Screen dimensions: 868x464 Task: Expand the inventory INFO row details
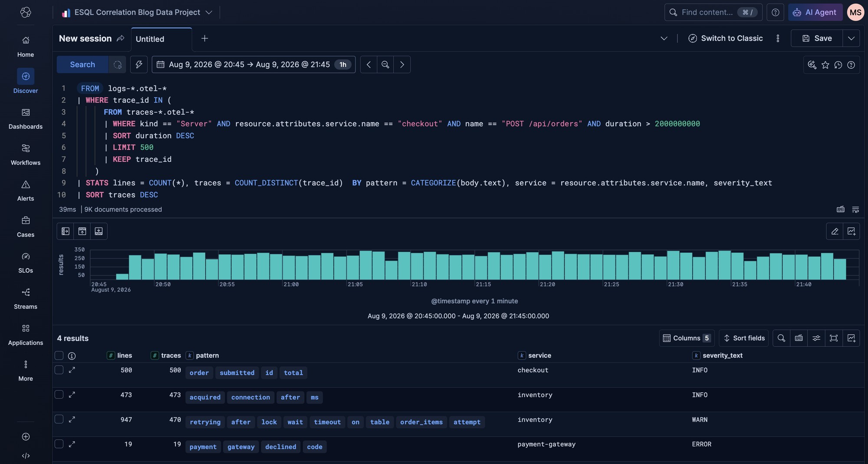point(72,395)
